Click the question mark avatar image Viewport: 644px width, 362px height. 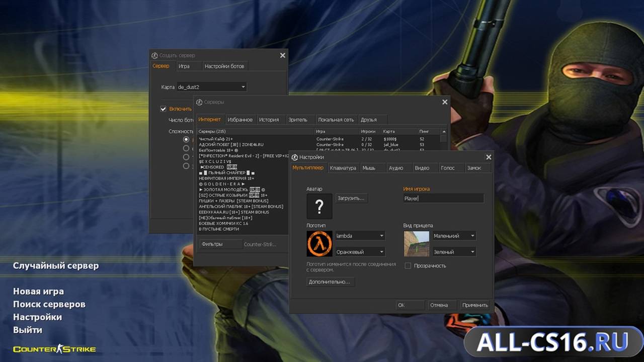point(319,206)
